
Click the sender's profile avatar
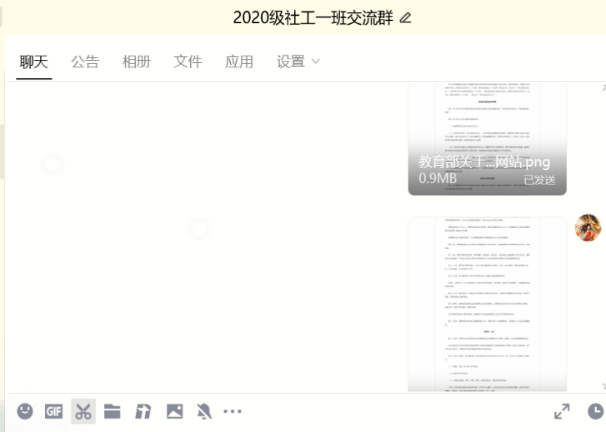tap(588, 228)
